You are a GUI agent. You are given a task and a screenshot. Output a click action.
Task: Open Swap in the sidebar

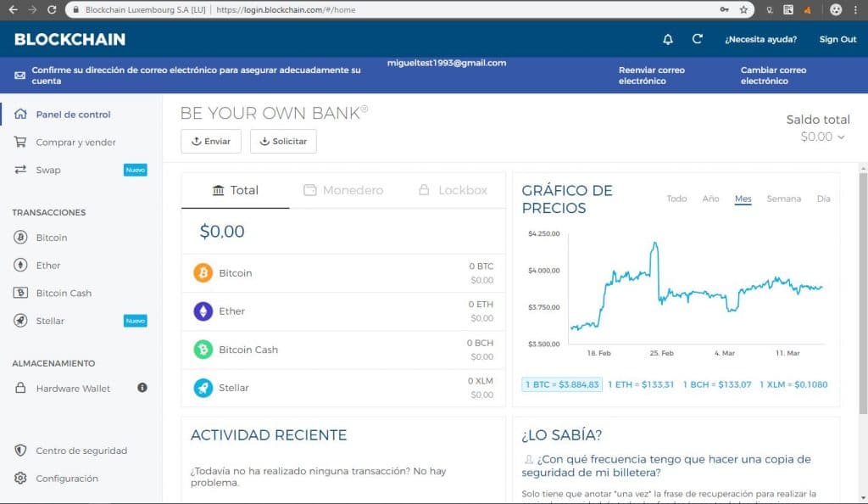[x=48, y=170]
